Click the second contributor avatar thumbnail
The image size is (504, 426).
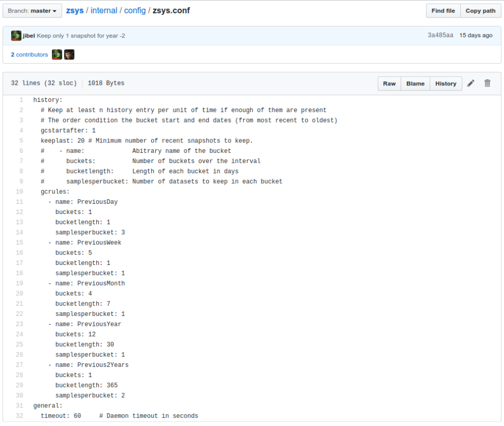pos(69,54)
